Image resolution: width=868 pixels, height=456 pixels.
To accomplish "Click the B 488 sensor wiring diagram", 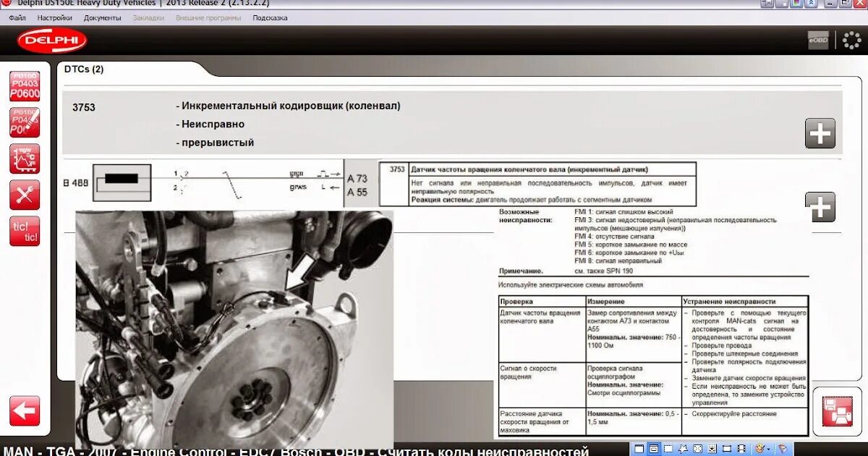I will coord(203,183).
